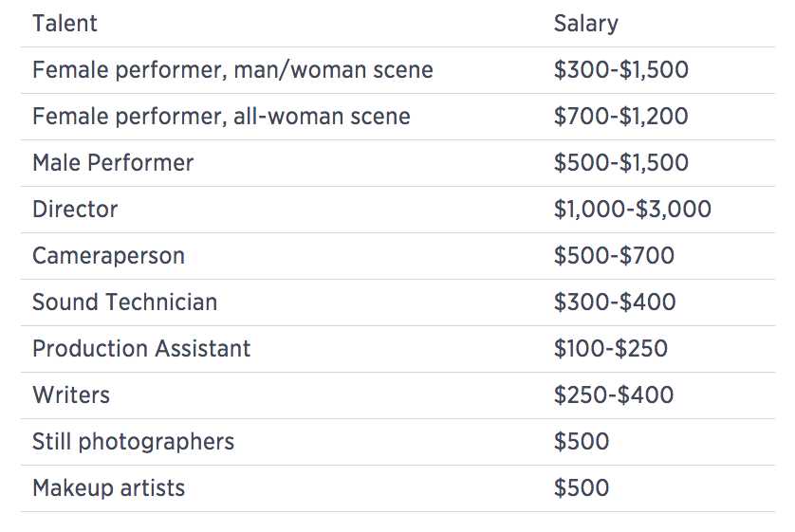Click the Male Performer $500-$1,500 salary
The image size is (795, 532).
pos(621,163)
